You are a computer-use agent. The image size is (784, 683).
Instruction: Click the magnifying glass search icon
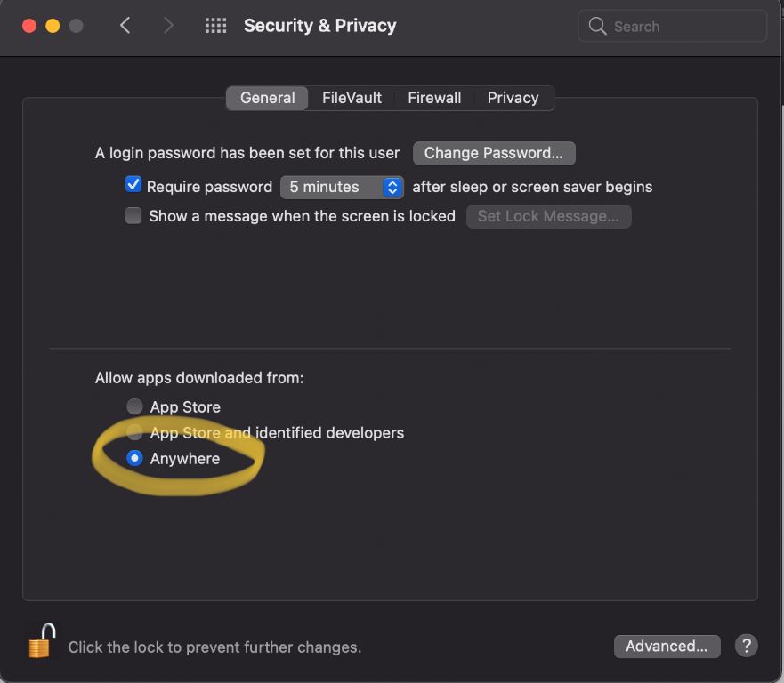597,27
